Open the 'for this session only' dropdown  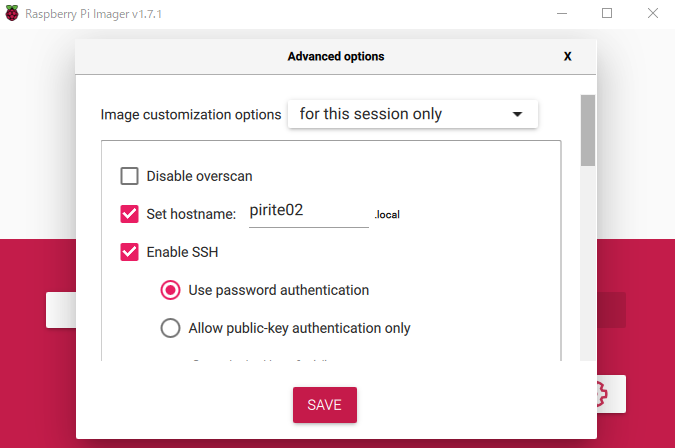pos(412,114)
